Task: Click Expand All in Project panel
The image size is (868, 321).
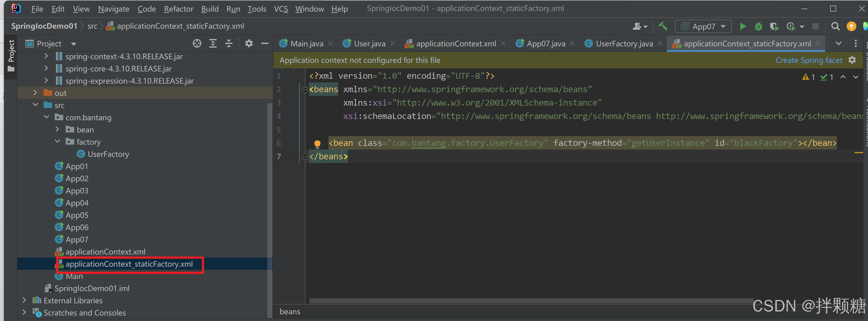Action: tap(213, 43)
